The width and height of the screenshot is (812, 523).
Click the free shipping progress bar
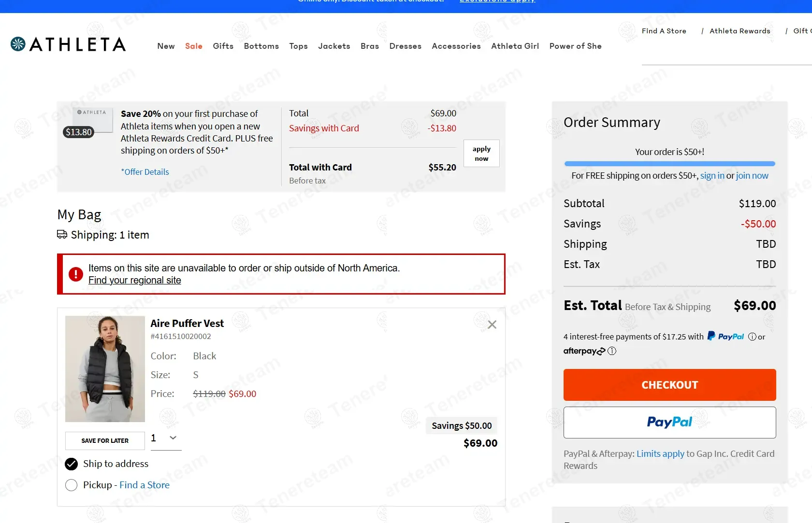click(669, 164)
